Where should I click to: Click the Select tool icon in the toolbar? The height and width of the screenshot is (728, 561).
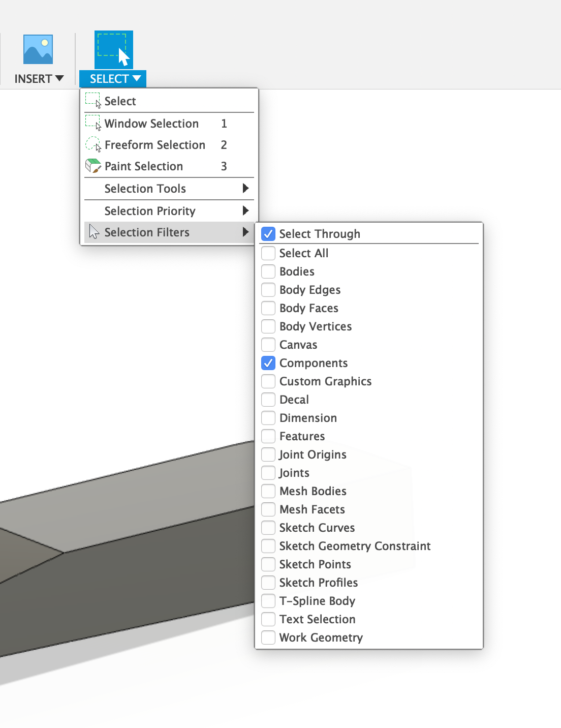pos(113,49)
